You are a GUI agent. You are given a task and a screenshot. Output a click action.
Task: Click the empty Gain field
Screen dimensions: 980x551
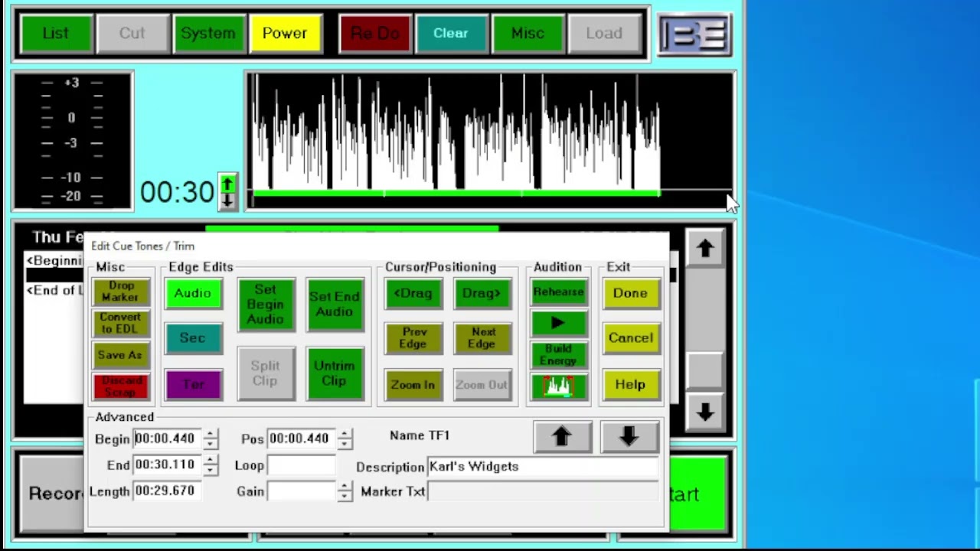coord(302,491)
